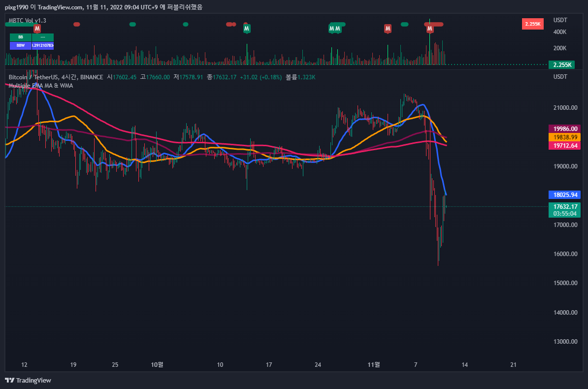Select the pink 19712.64 price label
This screenshot has width=588, height=389.
565,146
